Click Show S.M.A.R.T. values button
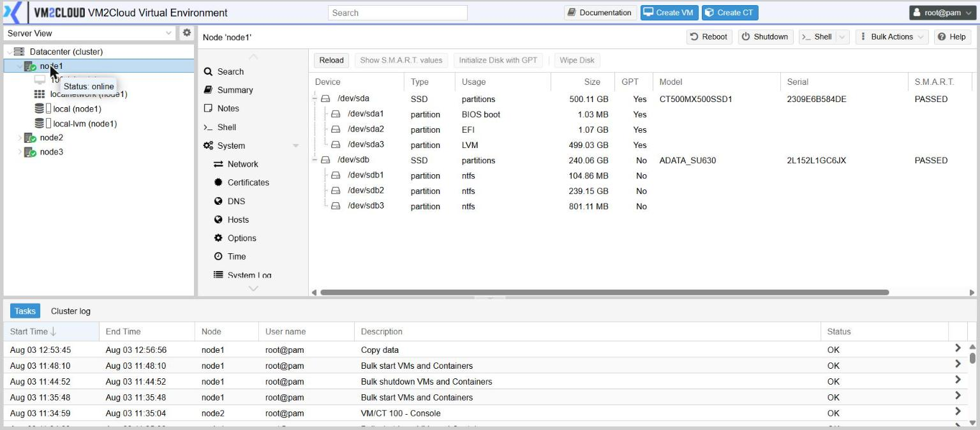 coord(401,60)
